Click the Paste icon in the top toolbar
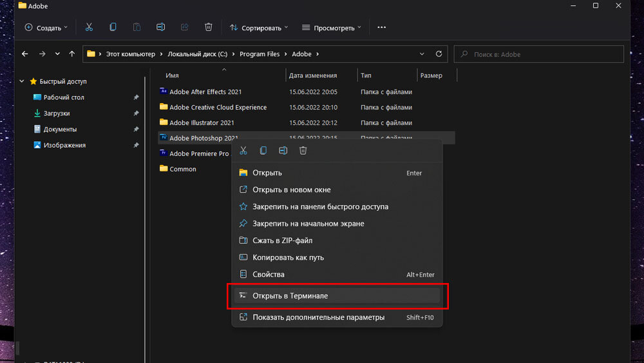644x363 pixels. tap(137, 28)
